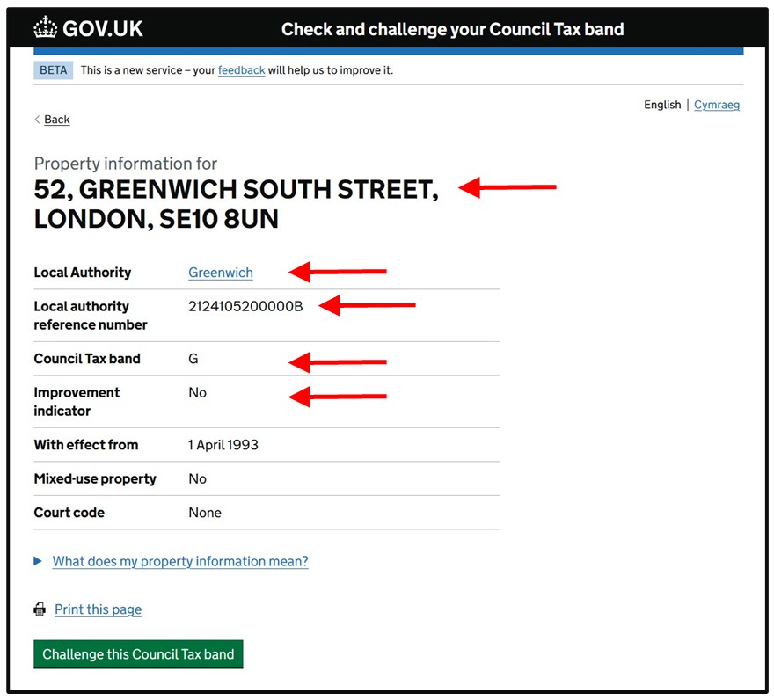Open the Print this page link

98,609
